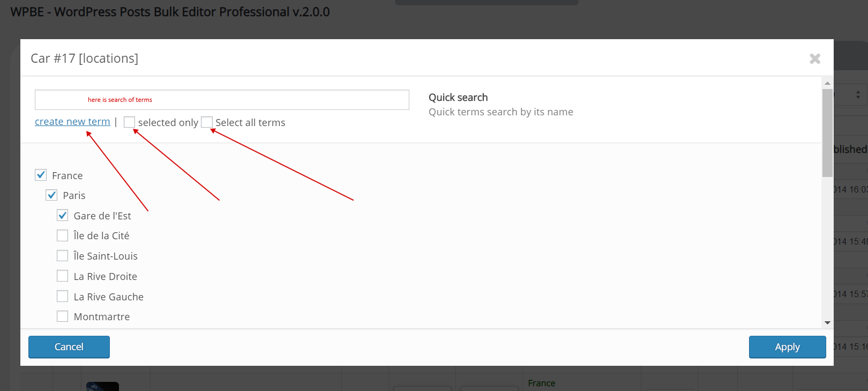868x391 pixels.
Task: Uncheck the France term checkbox
Action: tap(41, 175)
